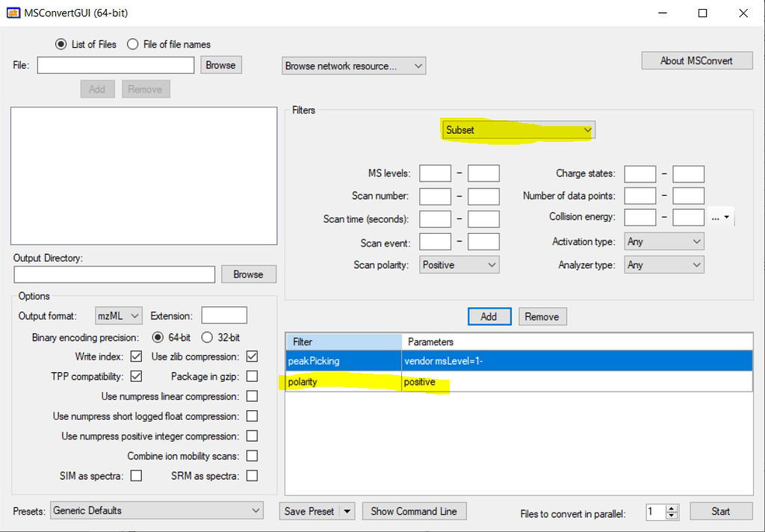Click the disabled Add file button
The height and width of the screenshot is (532, 765).
[x=98, y=89]
